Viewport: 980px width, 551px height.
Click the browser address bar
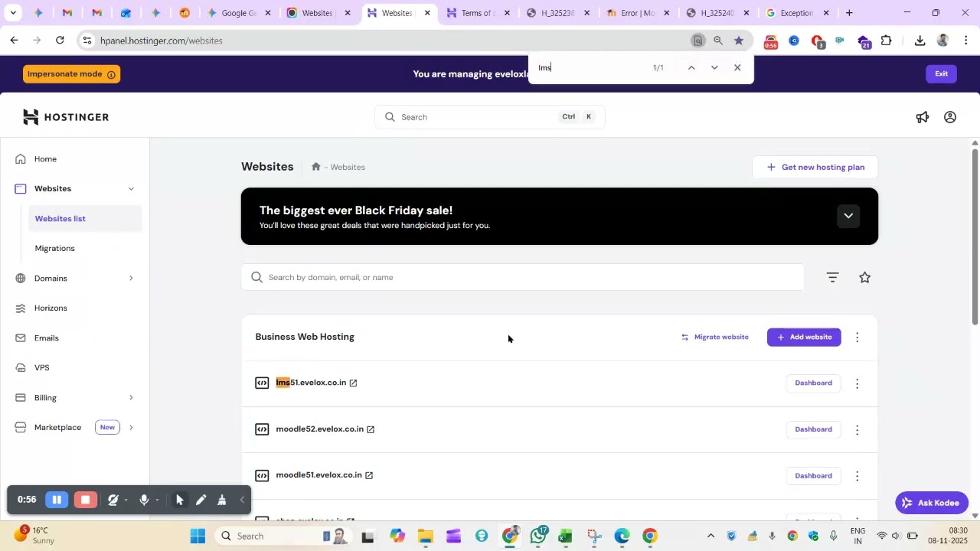pos(383,41)
